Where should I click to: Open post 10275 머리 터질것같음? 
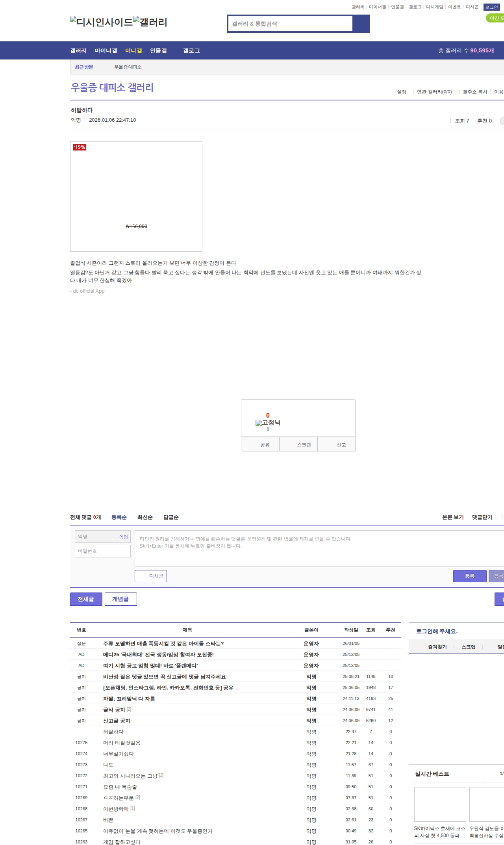click(x=122, y=743)
